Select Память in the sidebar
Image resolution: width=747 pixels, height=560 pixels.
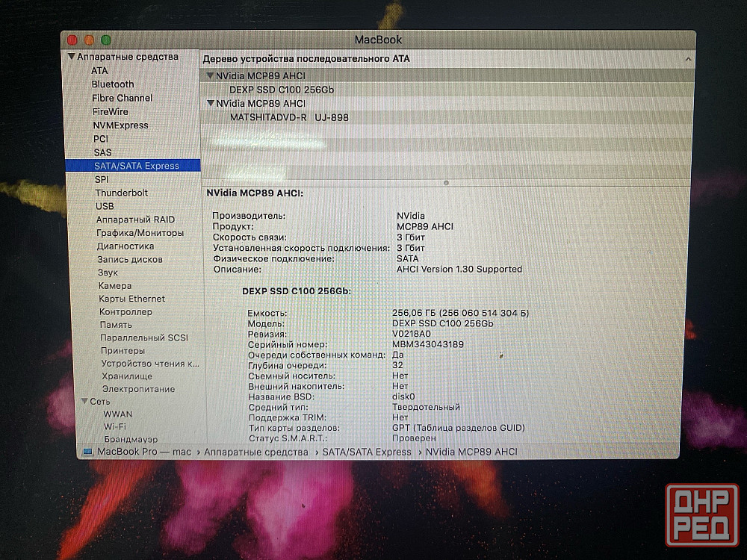116,325
